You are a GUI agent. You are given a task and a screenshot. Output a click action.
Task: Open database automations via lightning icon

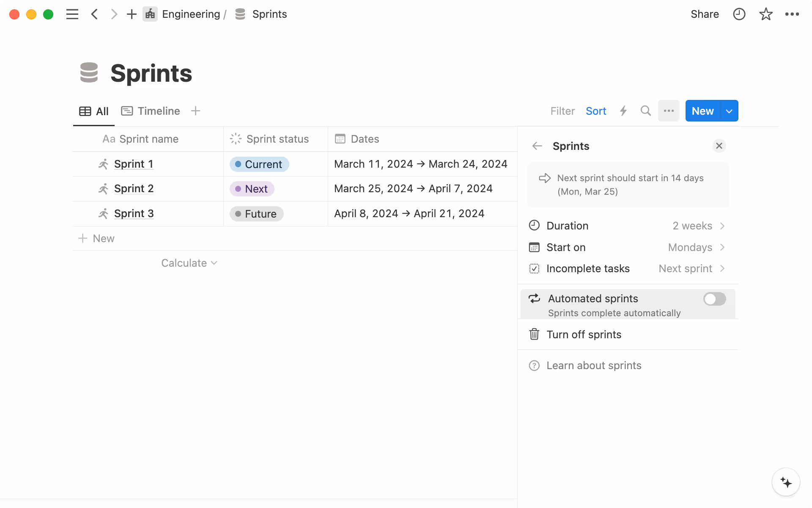click(x=623, y=111)
